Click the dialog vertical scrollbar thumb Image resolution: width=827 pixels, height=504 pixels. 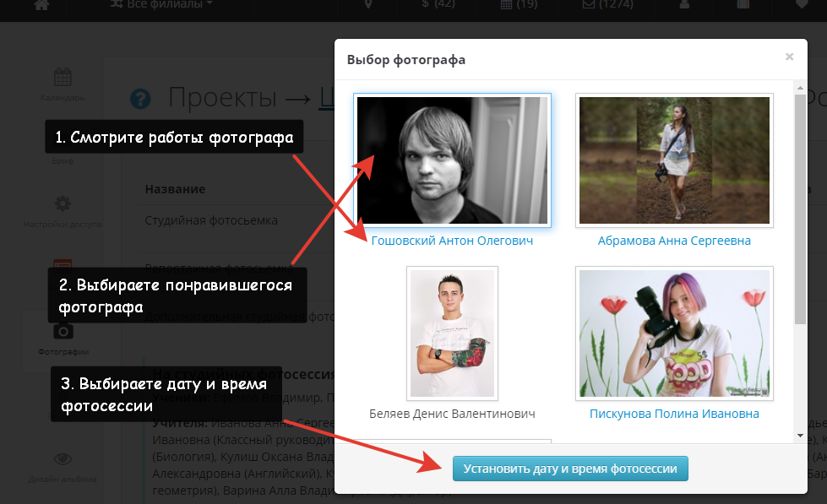click(800, 209)
